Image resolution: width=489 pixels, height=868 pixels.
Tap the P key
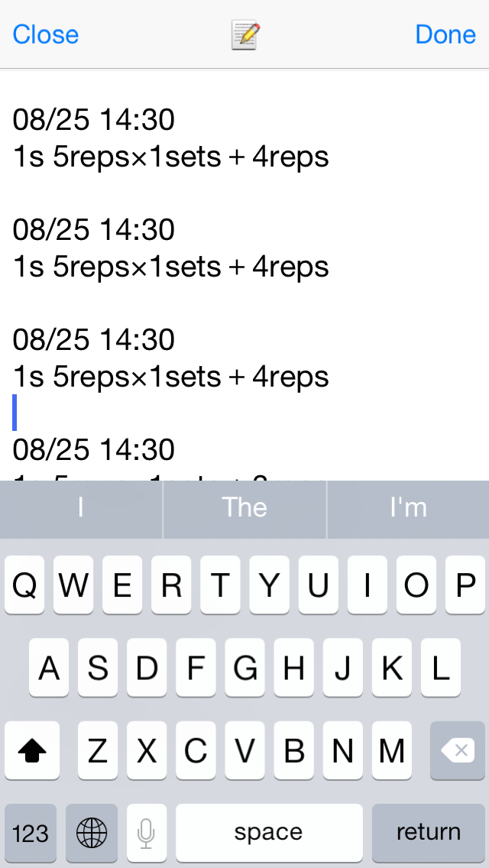pyautogui.click(x=465, y=585)
